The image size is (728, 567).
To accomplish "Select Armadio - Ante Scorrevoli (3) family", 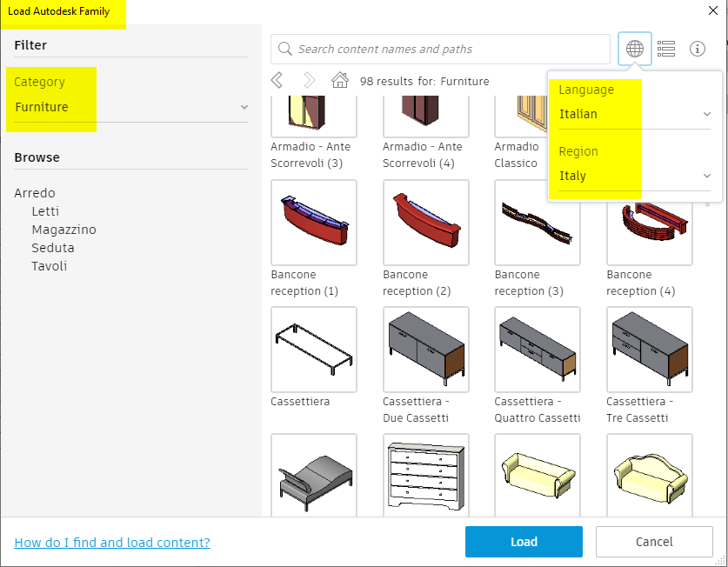I will [313, 113].
